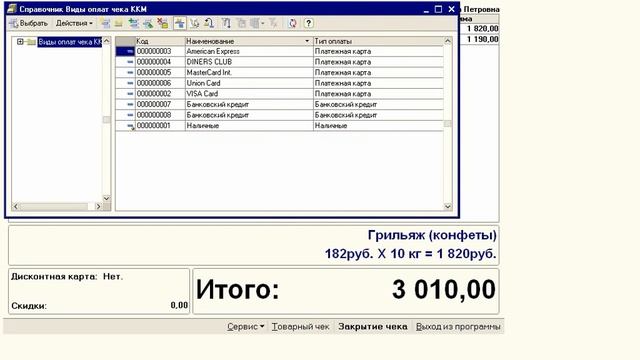Select the Union Card name cell
This screenshot has height=360, width=640.
(249, 83)
